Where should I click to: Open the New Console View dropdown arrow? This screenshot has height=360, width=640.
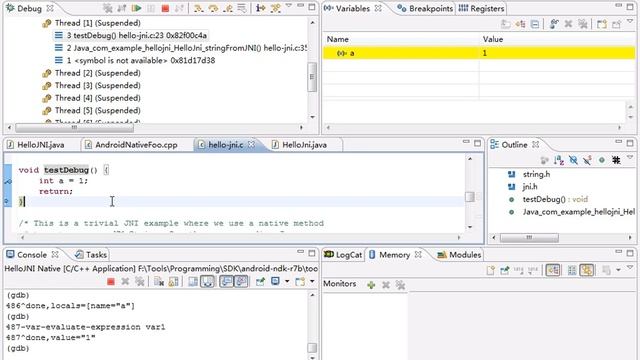click(312, 282)
